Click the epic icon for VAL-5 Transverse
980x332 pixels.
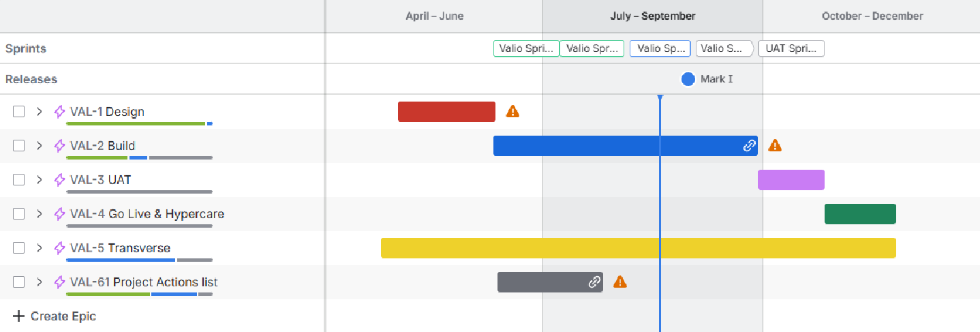[59, 248]
